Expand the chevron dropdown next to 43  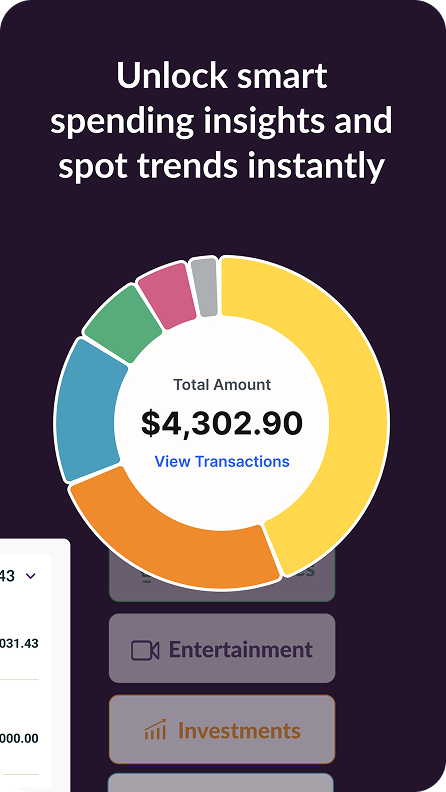pos(30,576)
